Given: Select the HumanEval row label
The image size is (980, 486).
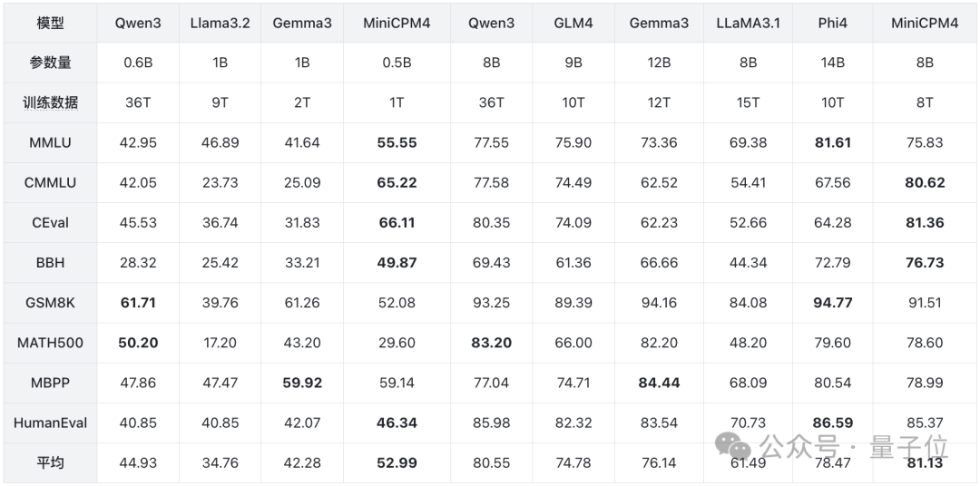Looking at the screenshot, I should pos(50,423).
